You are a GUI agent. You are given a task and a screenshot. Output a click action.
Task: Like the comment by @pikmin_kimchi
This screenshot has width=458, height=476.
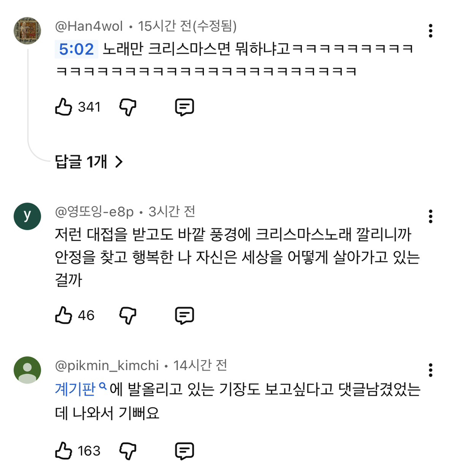64,451
